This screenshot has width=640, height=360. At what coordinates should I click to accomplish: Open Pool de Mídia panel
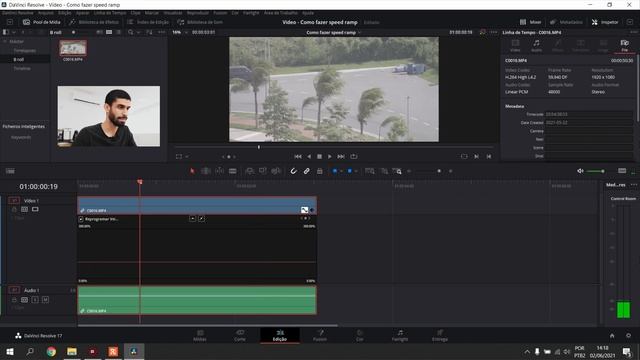pos(42,22)
